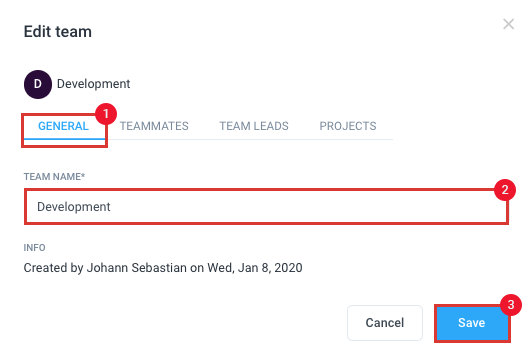Click the purple D team avatar

tap(38, 84)
